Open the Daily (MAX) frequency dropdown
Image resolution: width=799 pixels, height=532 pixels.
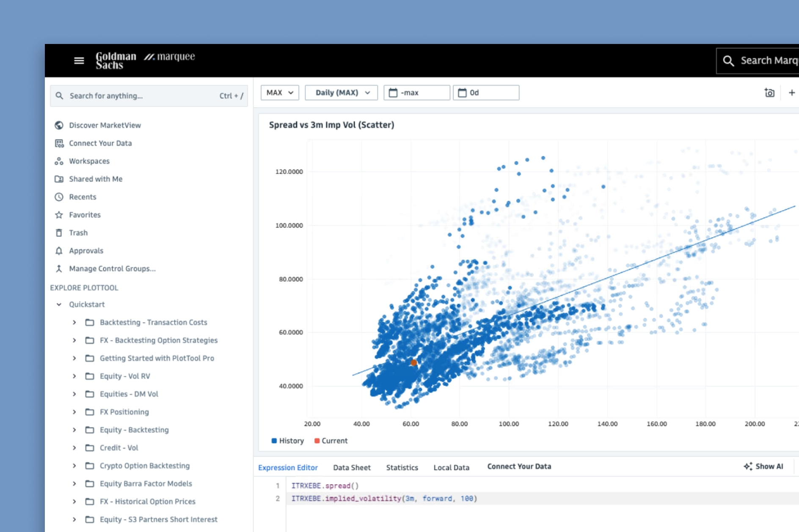(341, 93)
